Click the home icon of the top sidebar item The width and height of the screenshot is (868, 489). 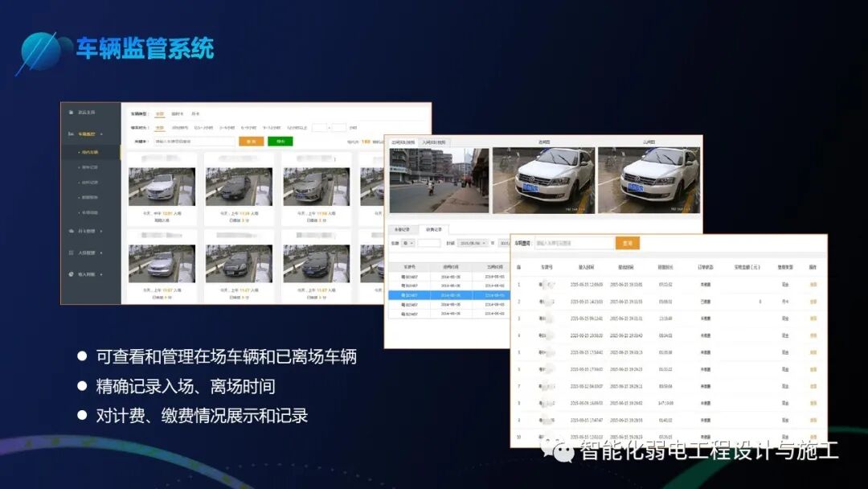tap(71, 113)
